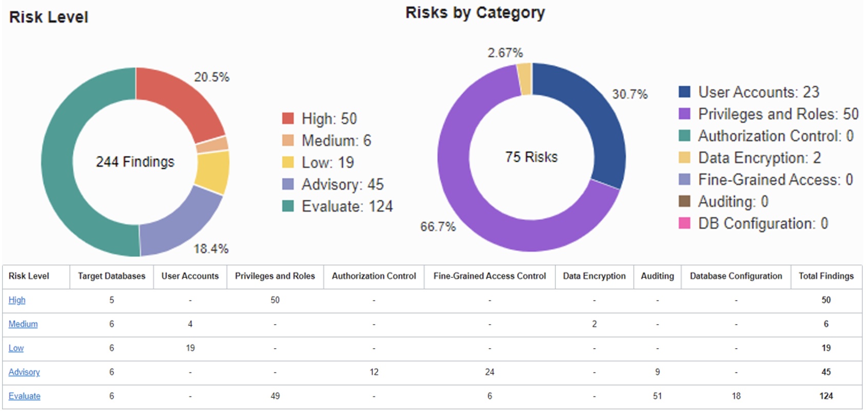Click the Evaluate risk level link
The width and height of the screenshot is (868, 415).
point(25,396)
